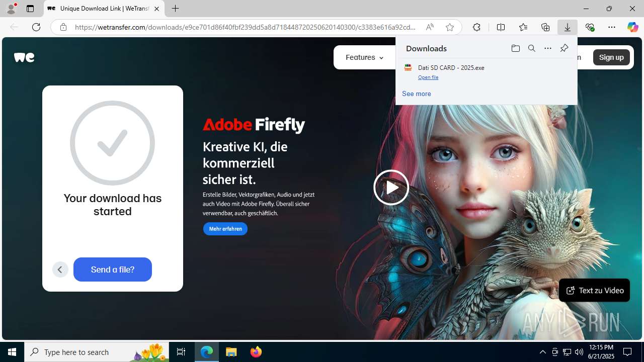Add page to favorites star

coord(450,27)
